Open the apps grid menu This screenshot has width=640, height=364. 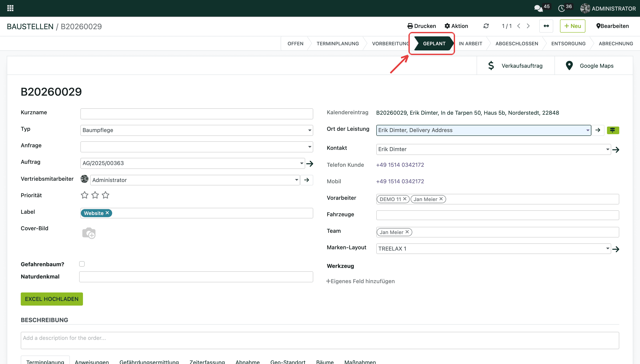point(10,8)
